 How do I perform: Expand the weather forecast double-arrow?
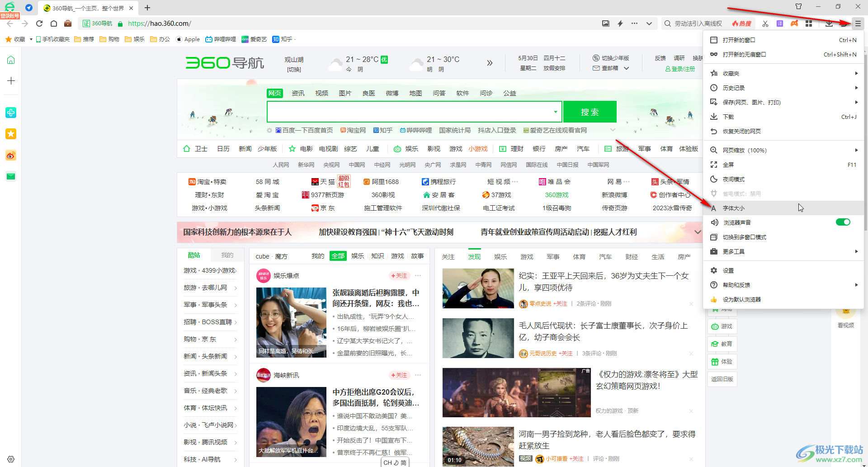[x=490, y=63]
